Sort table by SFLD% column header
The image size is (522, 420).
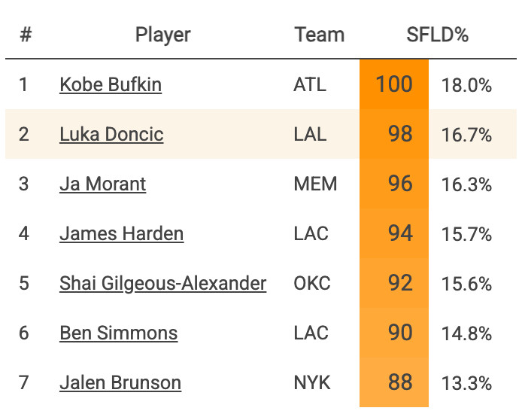click(437, 35)
